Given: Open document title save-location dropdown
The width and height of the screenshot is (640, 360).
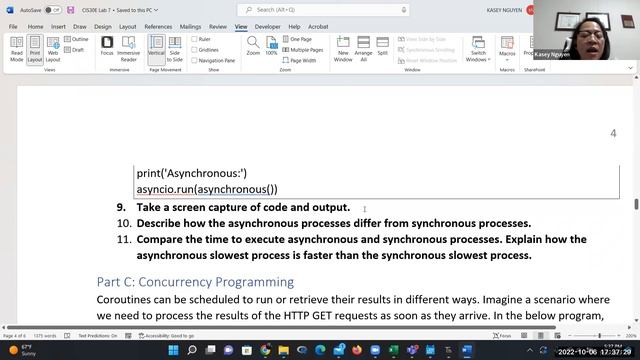Looking at the screenshot, I should click(x=156, y=10).
